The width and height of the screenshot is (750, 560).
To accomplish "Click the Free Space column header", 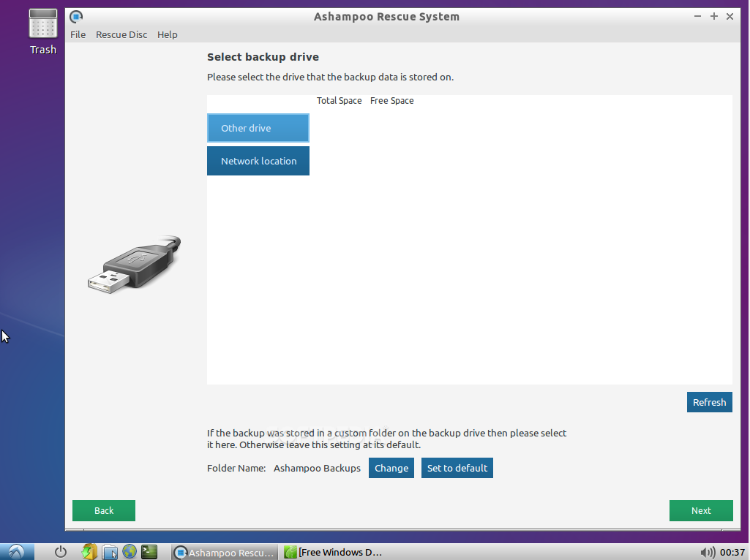I will point(391,101).
